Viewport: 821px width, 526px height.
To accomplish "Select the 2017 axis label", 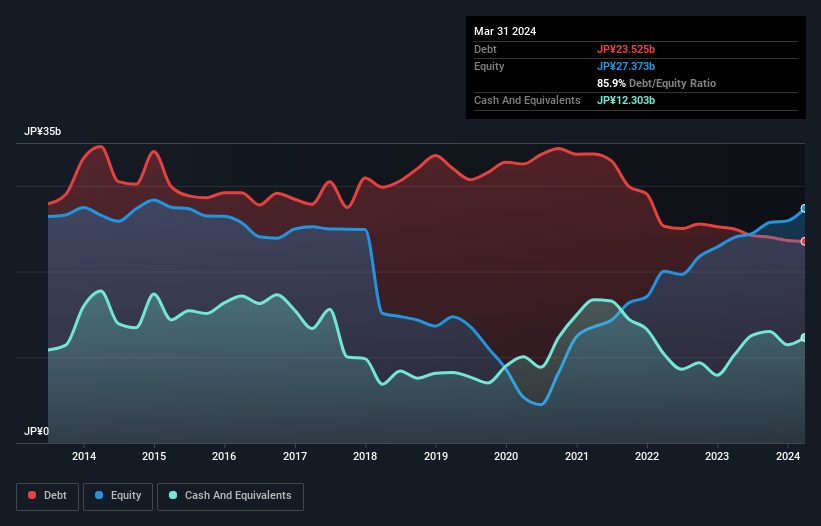I will coord(295,456).
